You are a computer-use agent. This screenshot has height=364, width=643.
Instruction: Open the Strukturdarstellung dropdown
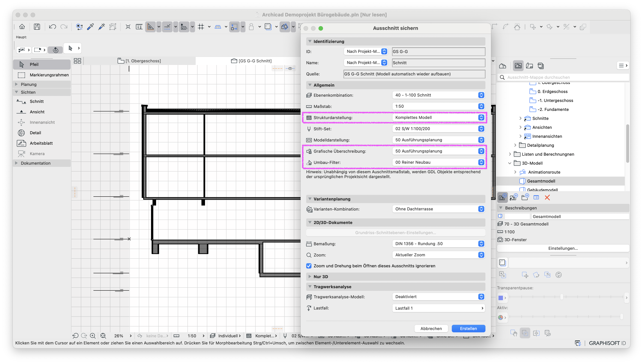tap(439, 117)
